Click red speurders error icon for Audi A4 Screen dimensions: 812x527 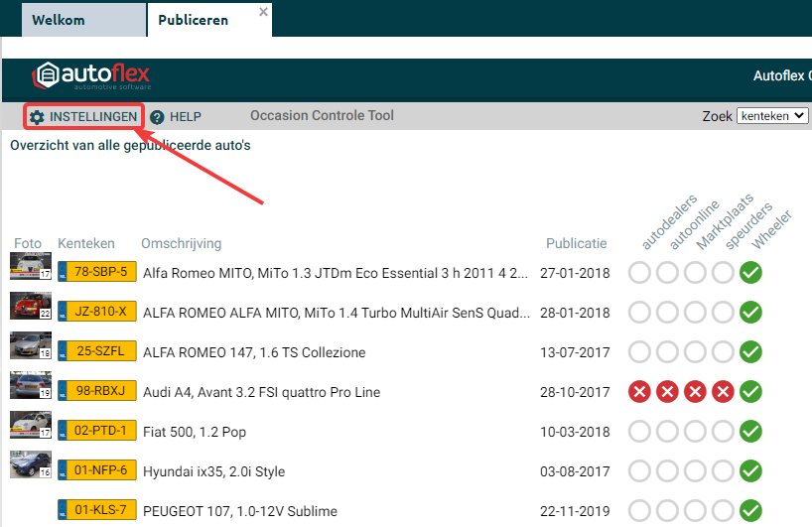point(724,392)
